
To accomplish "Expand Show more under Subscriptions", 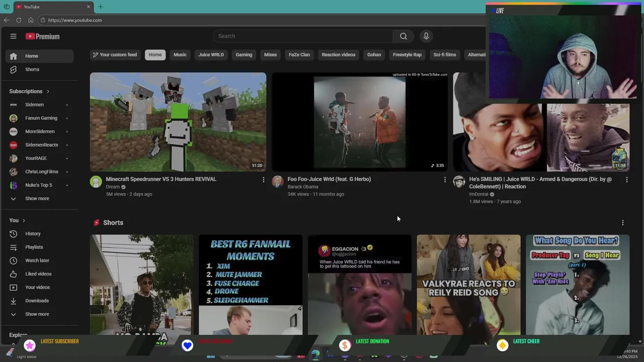I will click(39, 199).
